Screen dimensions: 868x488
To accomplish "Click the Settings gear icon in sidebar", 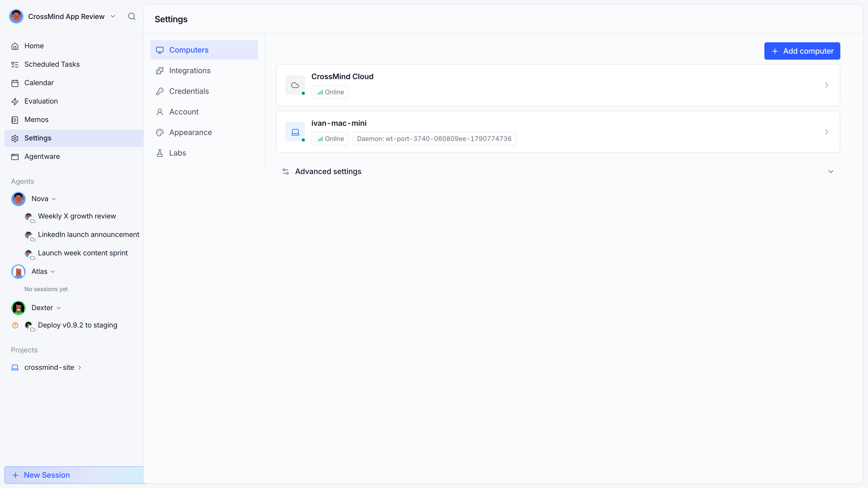I will [15, 138].
